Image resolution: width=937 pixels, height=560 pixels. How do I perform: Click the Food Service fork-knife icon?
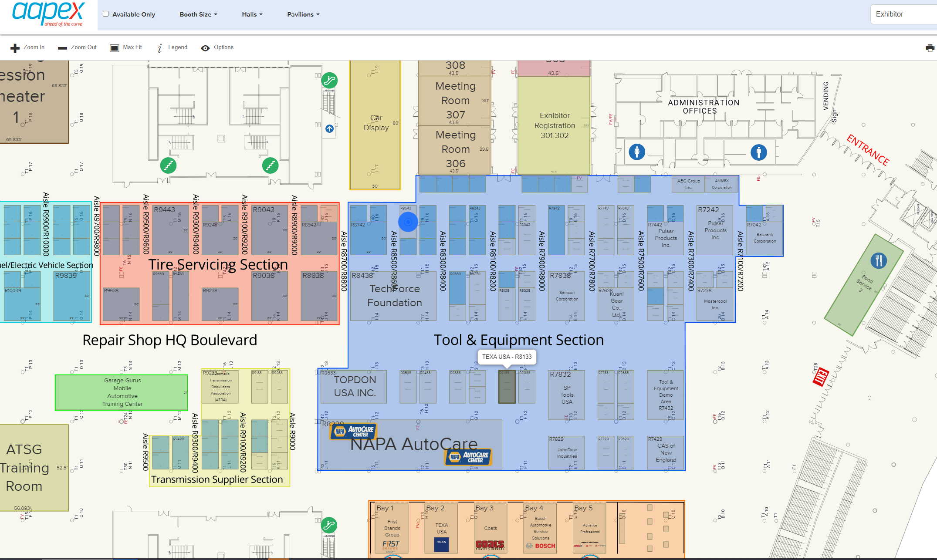[879, 260]
